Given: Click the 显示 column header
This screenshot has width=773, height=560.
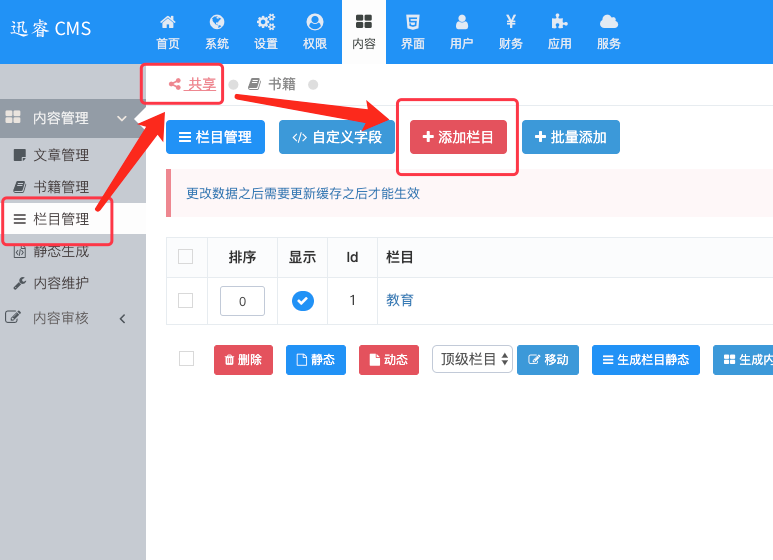Looking at the screenshot, I should point(302,257).
